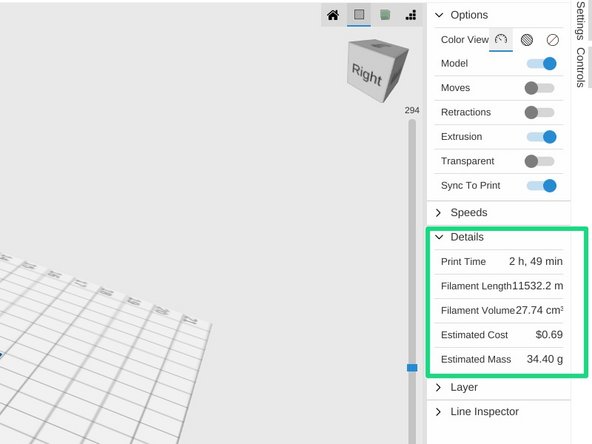
Task: Select the estimated cost '$0.69'
Action: tap(549, 335)
